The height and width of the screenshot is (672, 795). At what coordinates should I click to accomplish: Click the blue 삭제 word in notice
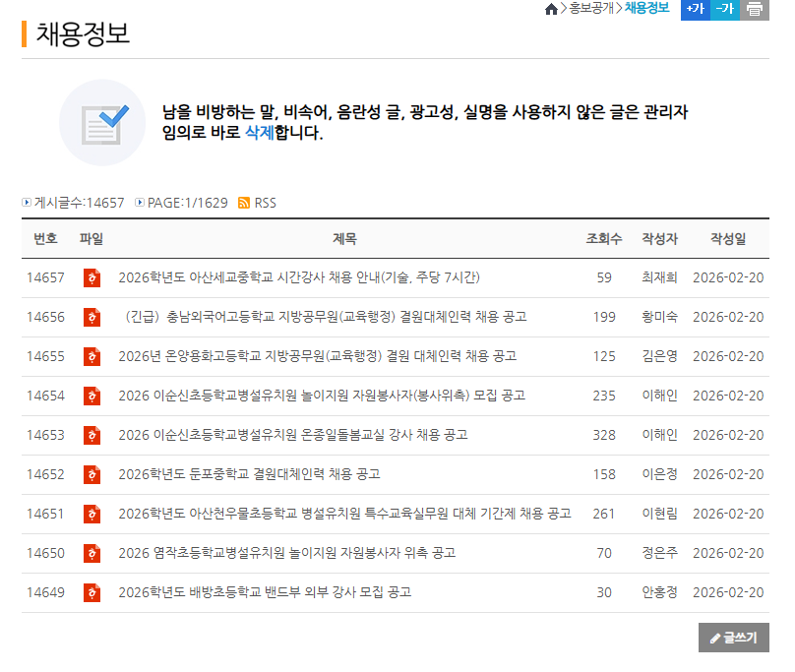pos(260,133)
